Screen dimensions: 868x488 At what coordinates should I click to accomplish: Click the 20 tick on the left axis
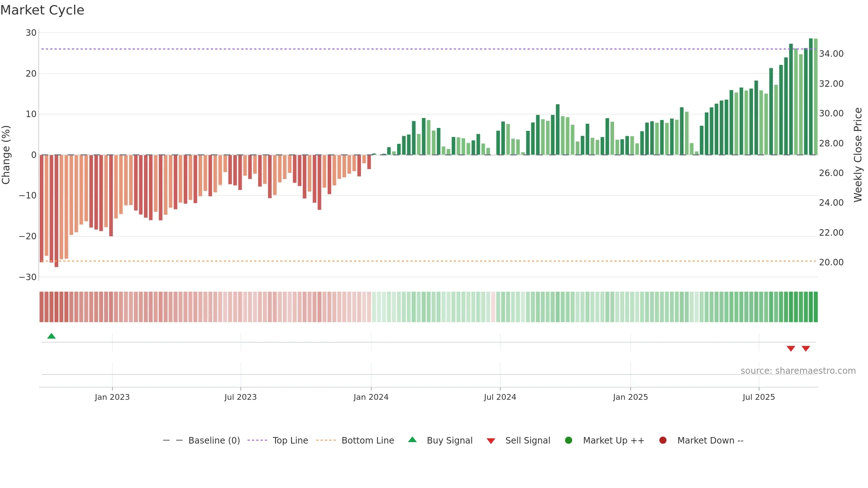(31, 74)
